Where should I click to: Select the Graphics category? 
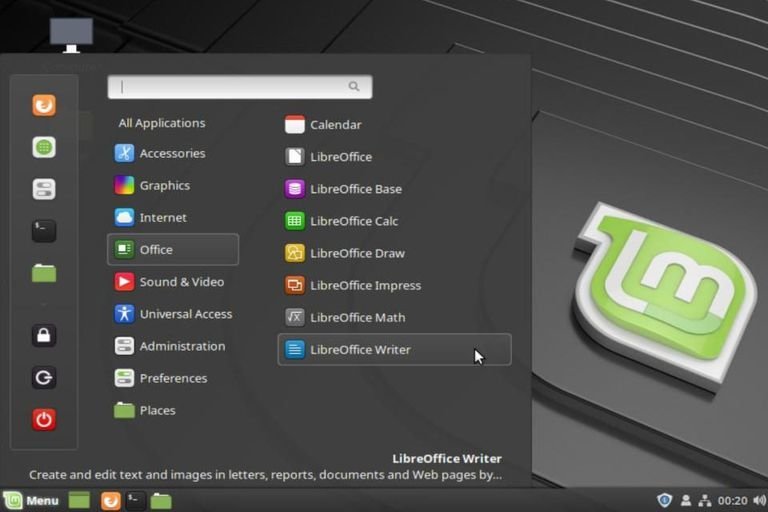(173, 186)
